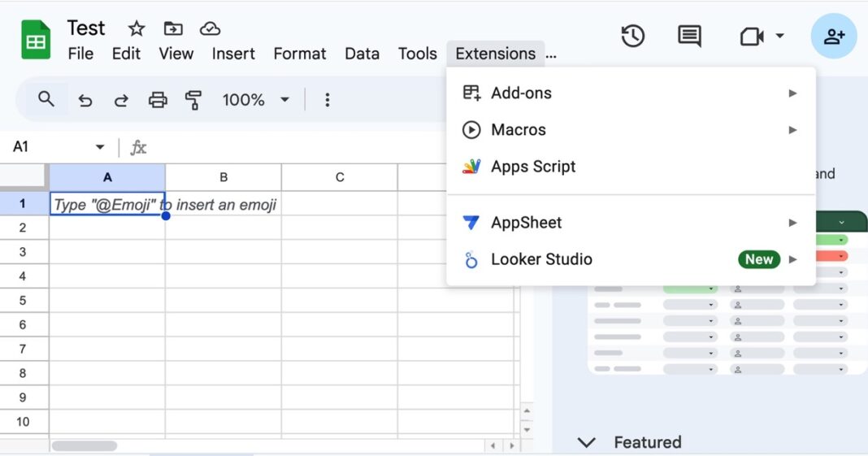
Task: Click the Add-ons menu icon
Action: pyautogui.click(x=471, y=93)
